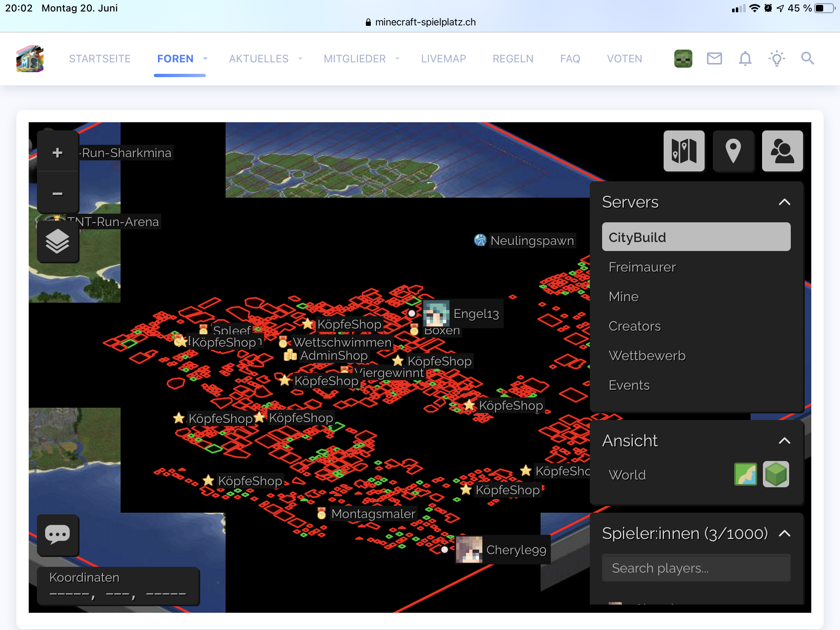Select the flat map view swatch
The height and width of the screenshot is (630, 840).
(745, 474)
